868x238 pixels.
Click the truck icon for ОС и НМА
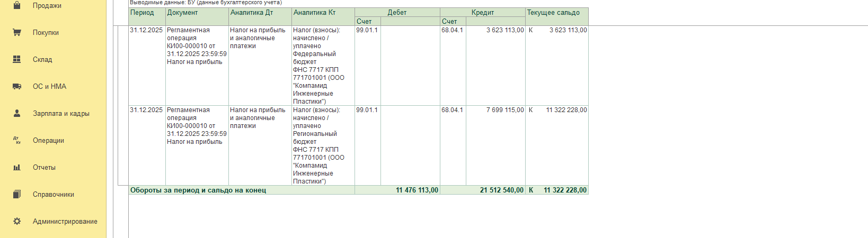tap(17, 86)
